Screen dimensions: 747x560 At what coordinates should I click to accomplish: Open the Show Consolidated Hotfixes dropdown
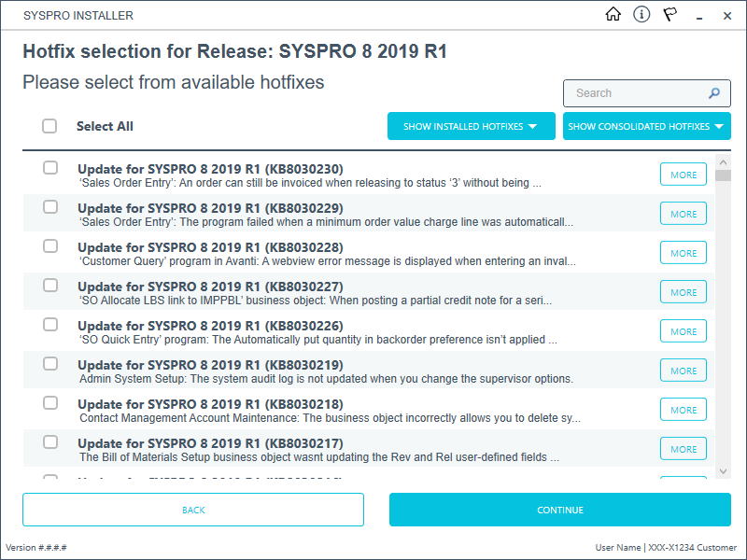(646, 126)
